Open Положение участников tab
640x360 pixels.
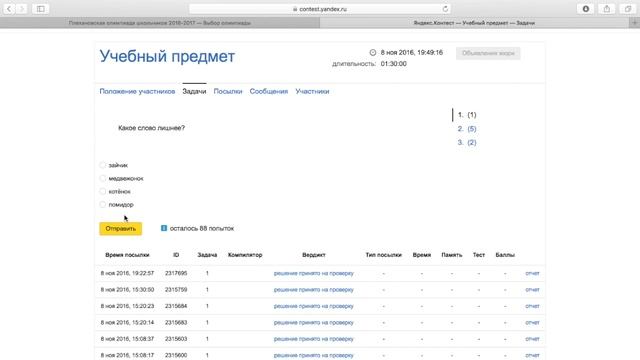click(137, 91)
